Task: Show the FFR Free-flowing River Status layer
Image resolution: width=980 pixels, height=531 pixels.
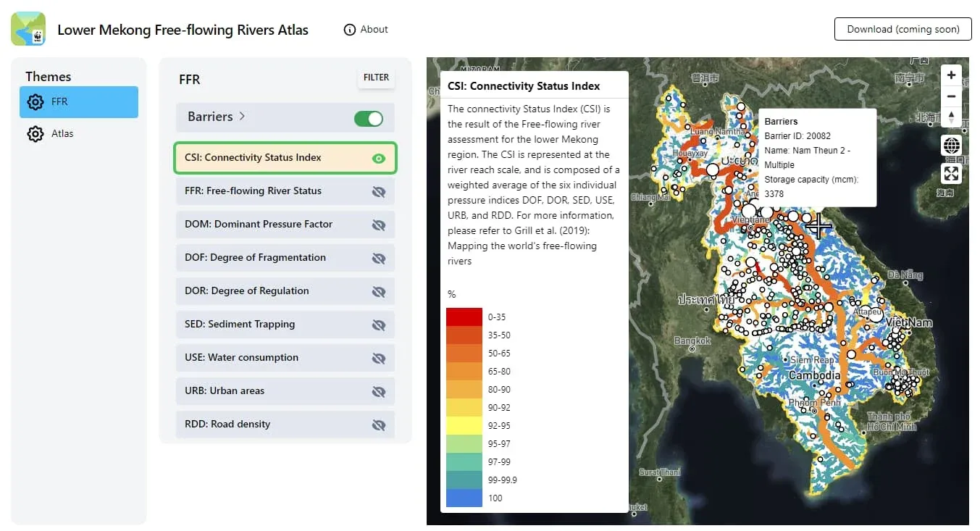Action: coord(378,191)
